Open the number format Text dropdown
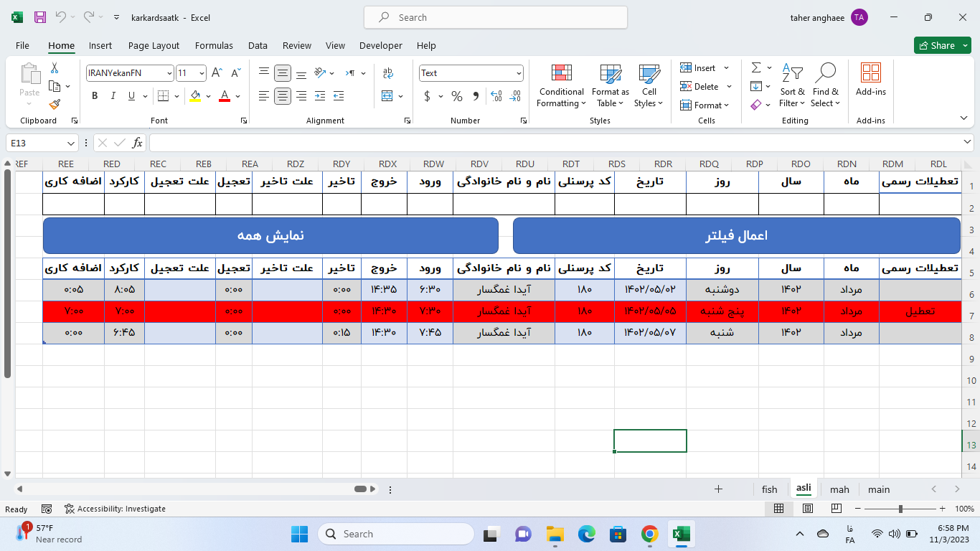This screenshot has width=980, height=551. click(x=519, y=73)
